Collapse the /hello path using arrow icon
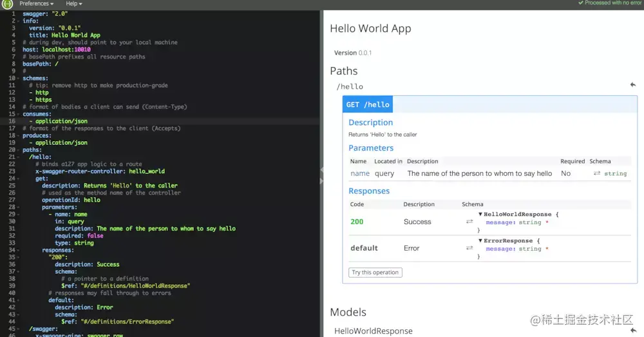644x337 pixels. coord(633,84)
